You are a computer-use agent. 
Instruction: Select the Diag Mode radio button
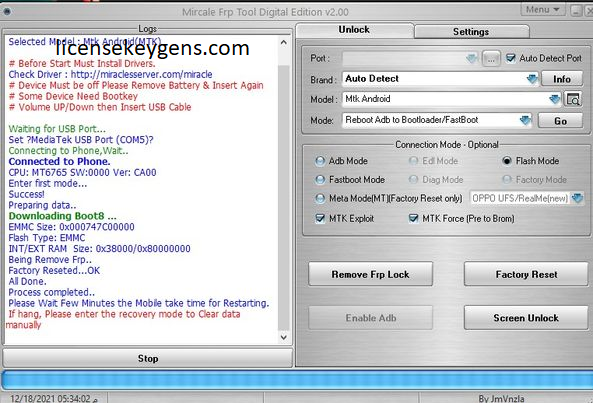pyautogui.click(x=413, y=180)
